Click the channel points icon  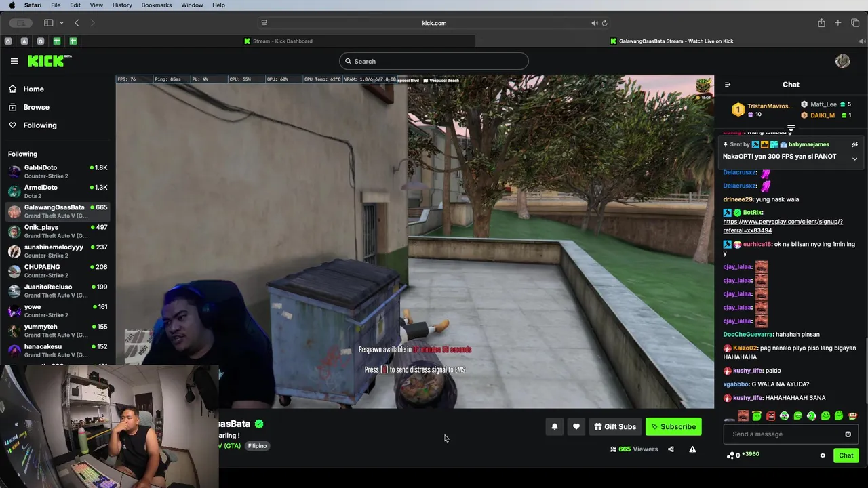pyautogui.click(x=730, y=455)
